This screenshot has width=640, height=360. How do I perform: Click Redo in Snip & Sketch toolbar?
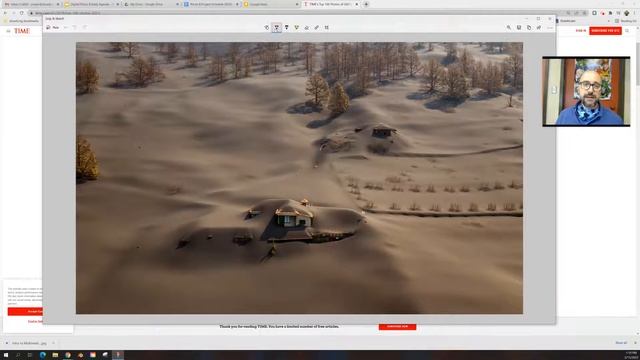(85, 27)
